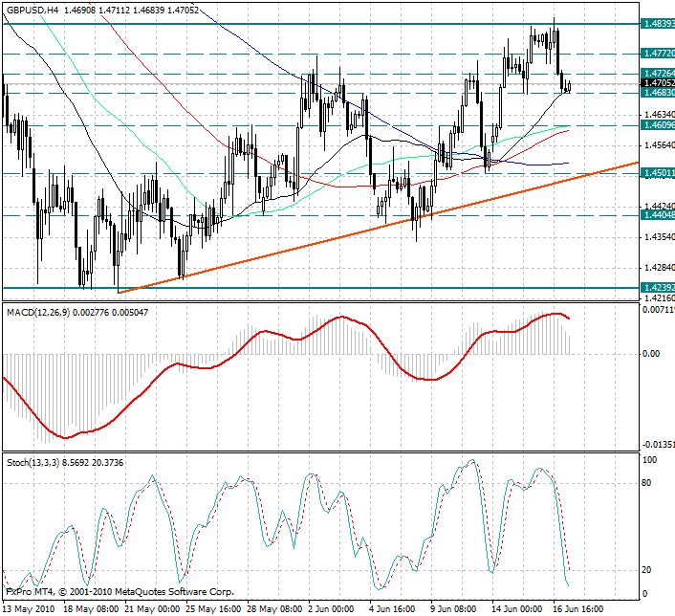Click the 14 Jun 00:00 date label
Viewport: 675px width, 616px height.
tap(517, 609)
